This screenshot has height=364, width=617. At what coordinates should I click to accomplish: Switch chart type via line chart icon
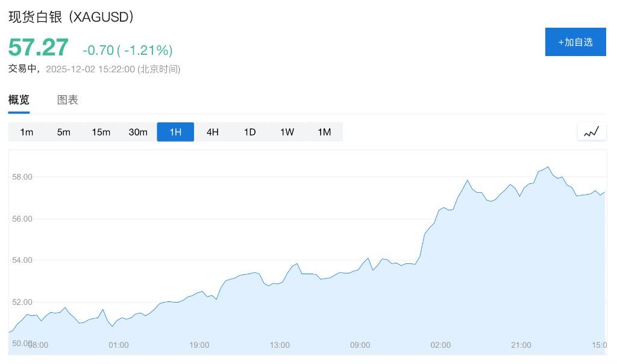tap(591, 131)
